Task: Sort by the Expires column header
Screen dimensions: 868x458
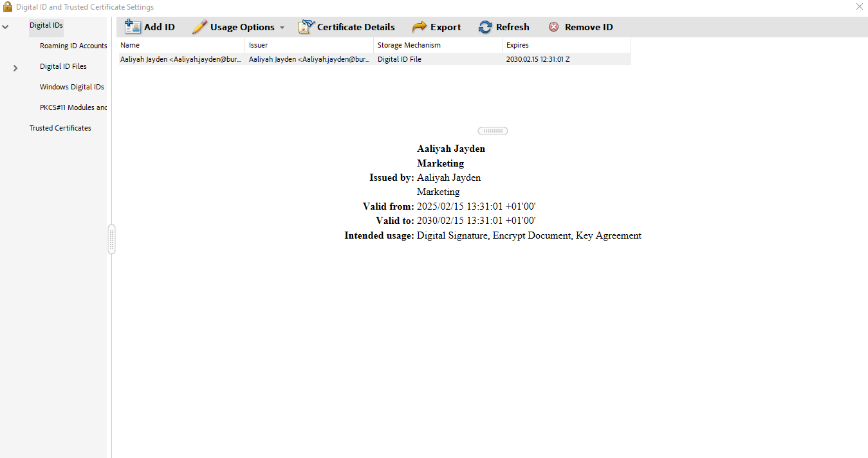Action: click(x=567, y=45)
